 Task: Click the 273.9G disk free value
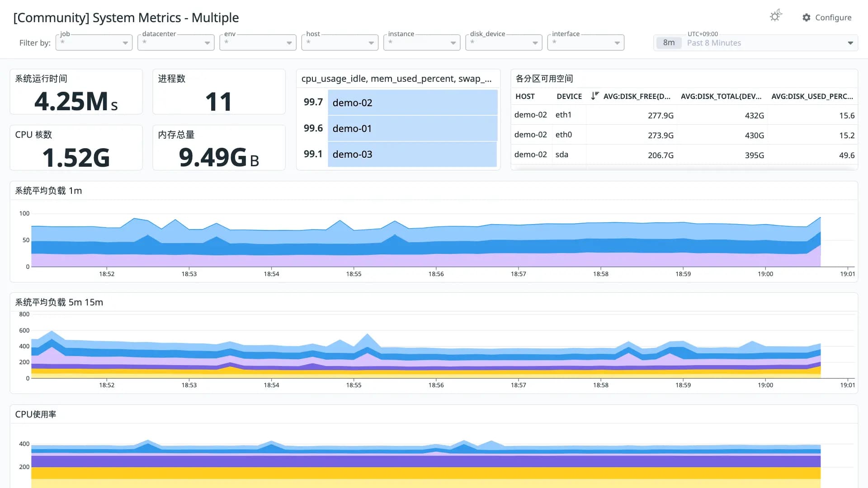pos(660,135)
